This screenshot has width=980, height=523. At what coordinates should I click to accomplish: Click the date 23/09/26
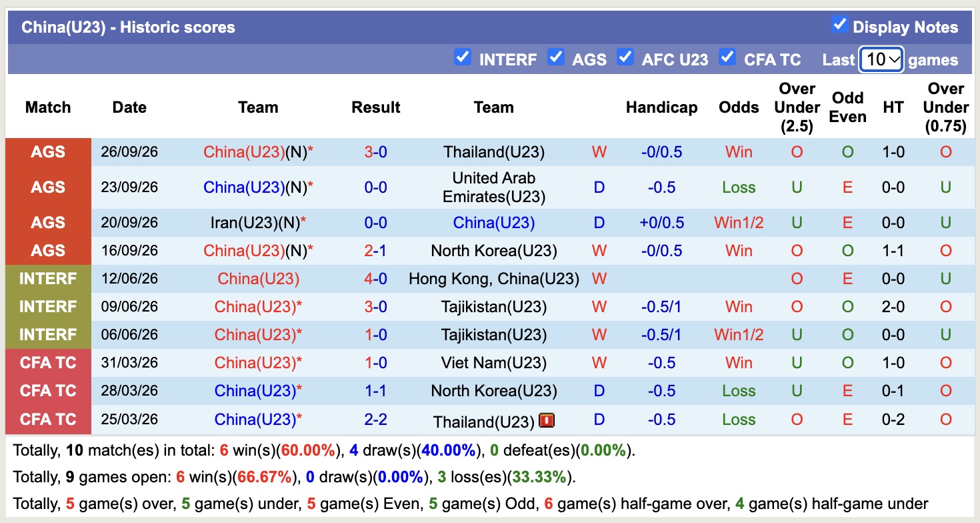click(x=129, y=187)
